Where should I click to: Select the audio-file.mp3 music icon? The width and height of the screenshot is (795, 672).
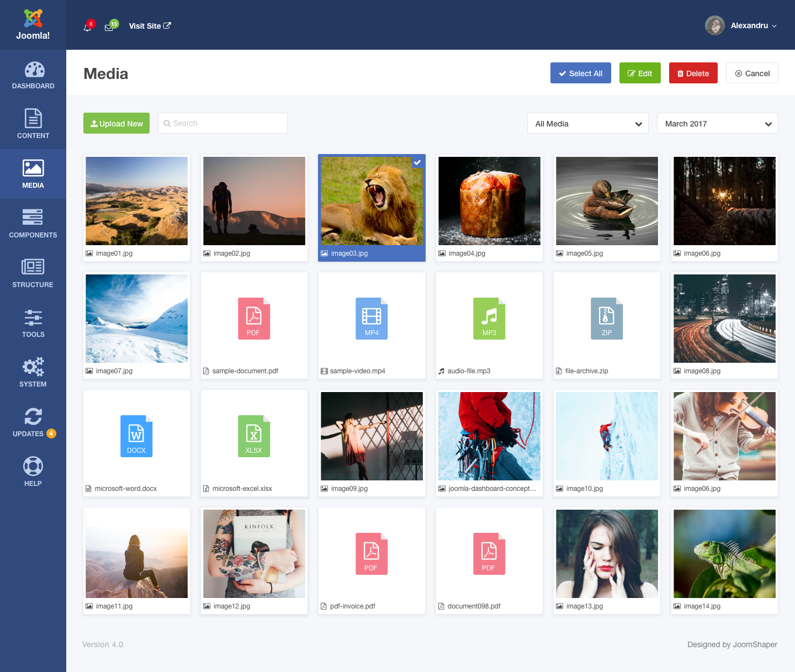[x=489, y=319]
